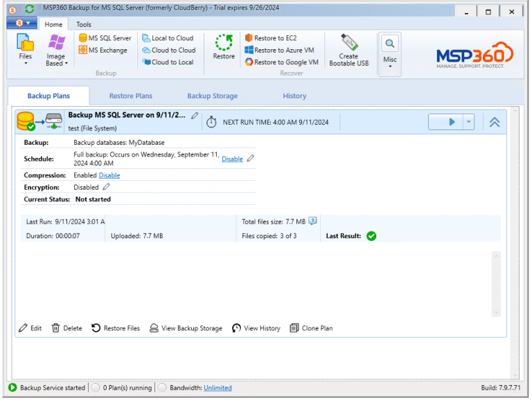This screenshot has height=401, width=532.
Task: Open the Backup Plans tab
Action: point(48,96)
